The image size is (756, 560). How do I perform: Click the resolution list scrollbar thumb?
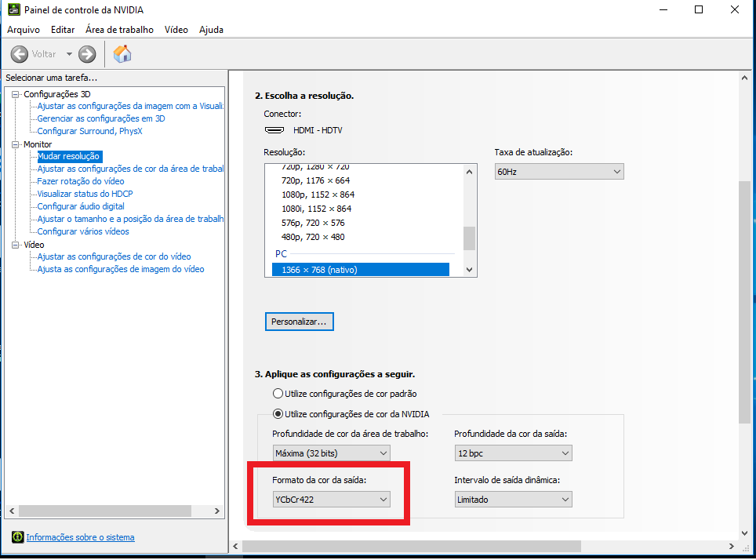click(470, 238)
